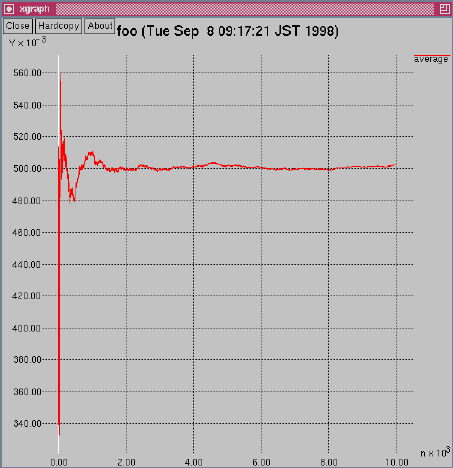
Task: Click the 10.00 tick label on X axis
Action: pyautogui.click(x=397, y=463)
